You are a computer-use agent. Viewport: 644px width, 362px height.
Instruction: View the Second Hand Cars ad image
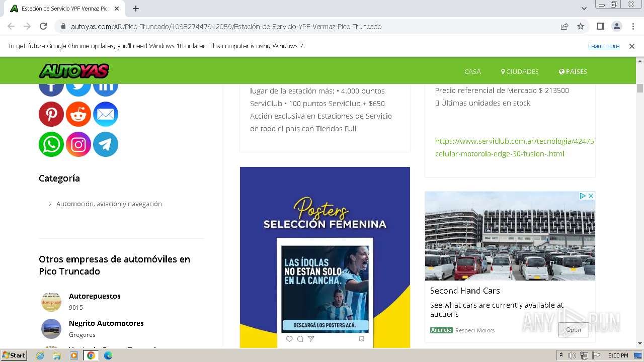tap(510, 236)
